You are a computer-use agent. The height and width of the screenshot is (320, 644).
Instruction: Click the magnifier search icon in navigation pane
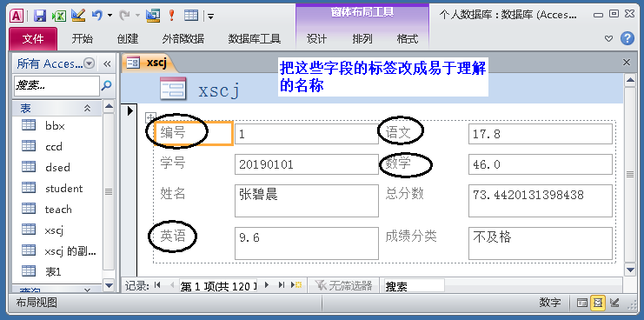pyautogui.click(x=106, y=85)
